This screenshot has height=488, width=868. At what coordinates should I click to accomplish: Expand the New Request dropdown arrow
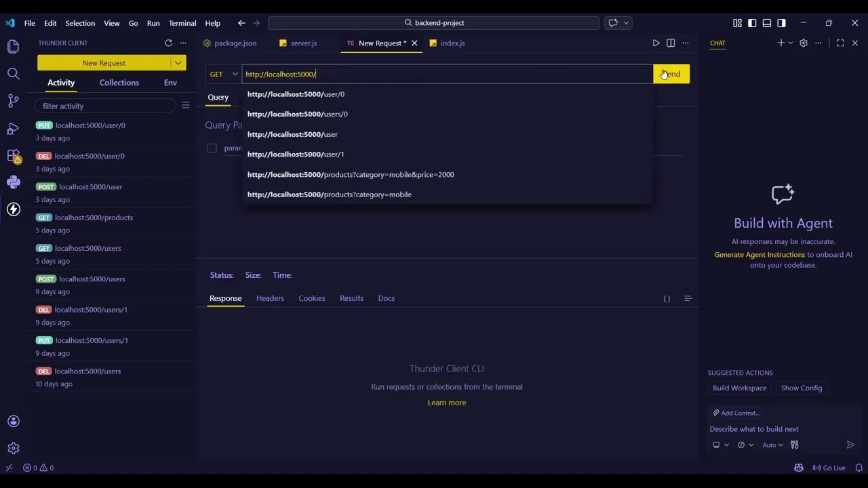point(178,62)
